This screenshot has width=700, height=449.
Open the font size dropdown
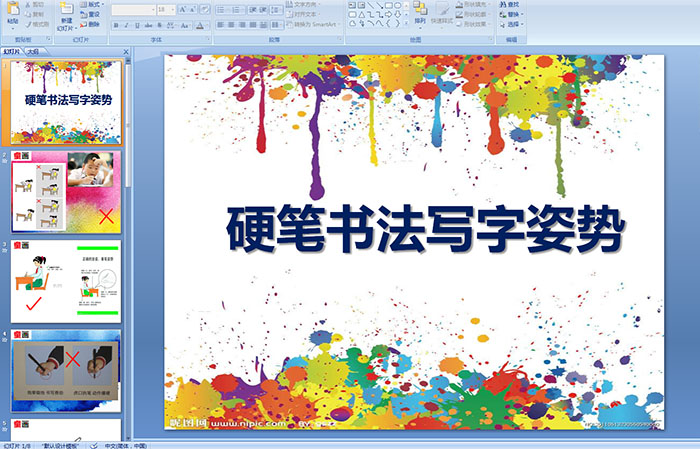173,9
